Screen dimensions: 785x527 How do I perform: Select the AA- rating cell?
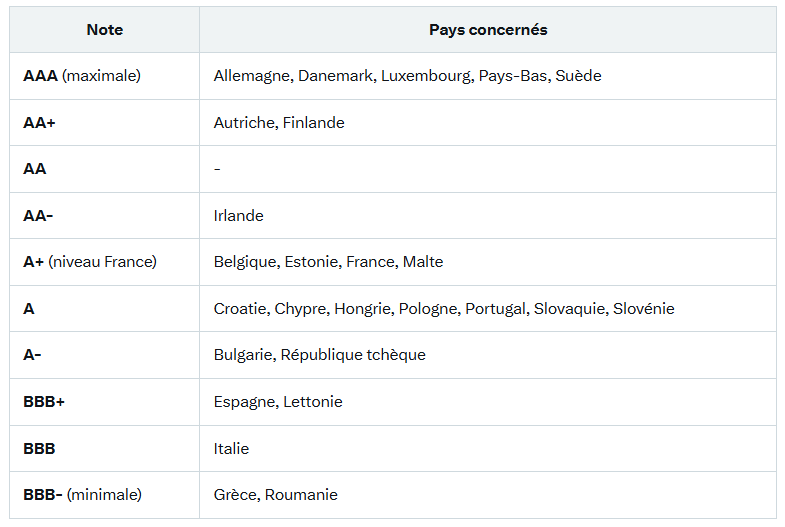105,216
